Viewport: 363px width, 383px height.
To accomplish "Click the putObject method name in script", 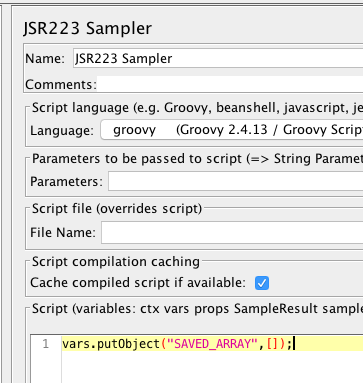I will pyautogui.click(x=128, y=344).
